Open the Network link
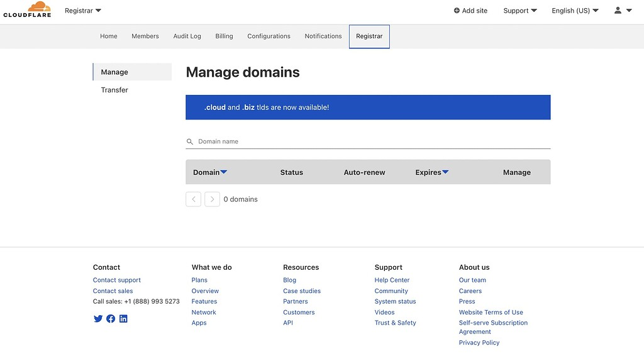The image size is (644, 361). tap(203, 312)
